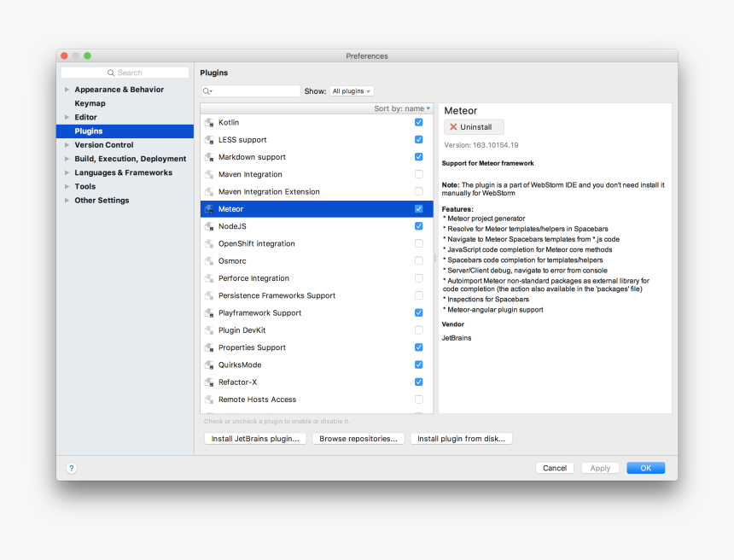The image size is (734, 560).
Task: Select the Properties Support plugin row
Action: point(317,348)
